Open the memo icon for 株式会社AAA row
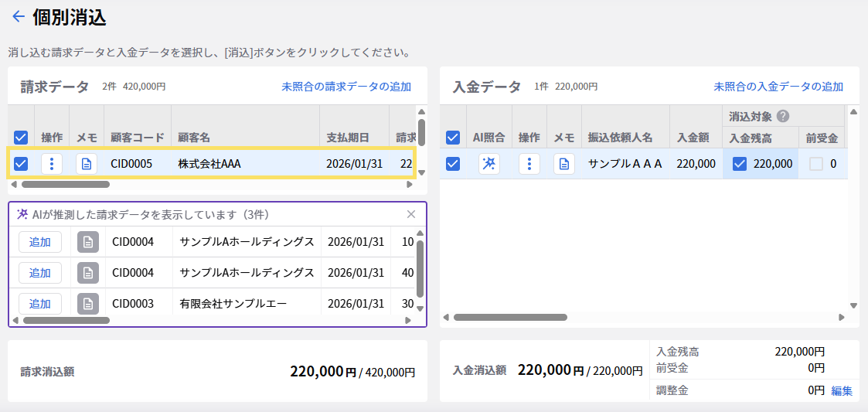Screen dimensions: 868x412 (x=87, y=164)
